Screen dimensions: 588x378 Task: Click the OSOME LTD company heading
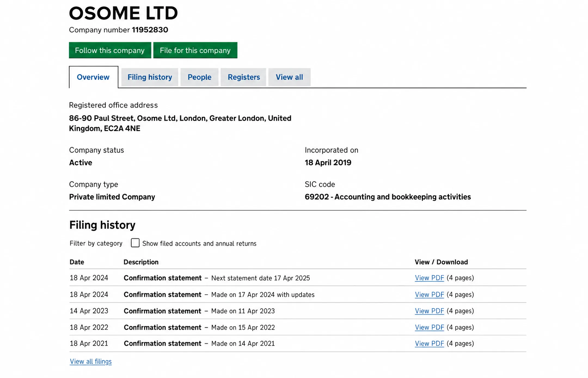[x=123, y=13]
